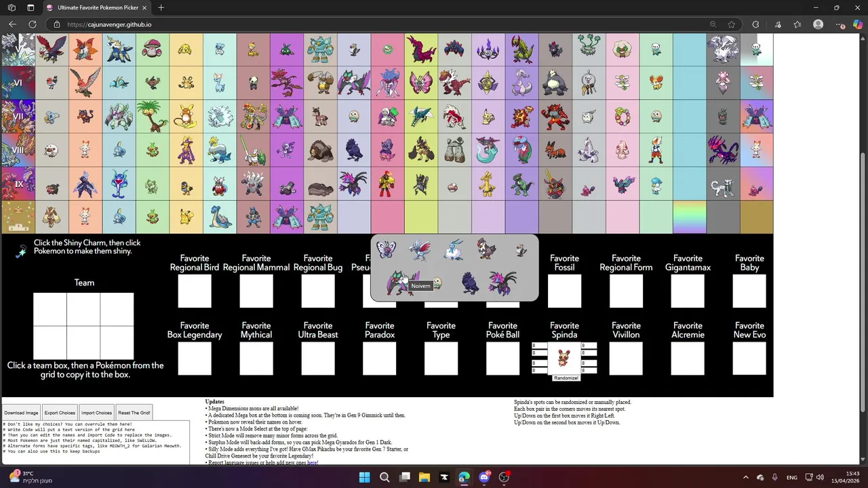The height and width of the screenshot is (488, 868).
Task: Click the Favorite Fossil box
Action: point(564,291)
